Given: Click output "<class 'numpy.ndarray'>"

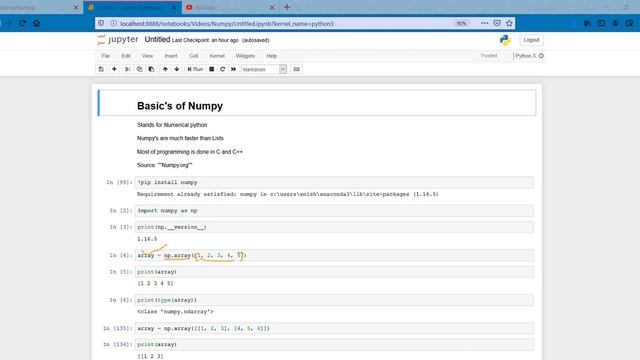Looking at the screenshot, I should pos(175,311).
